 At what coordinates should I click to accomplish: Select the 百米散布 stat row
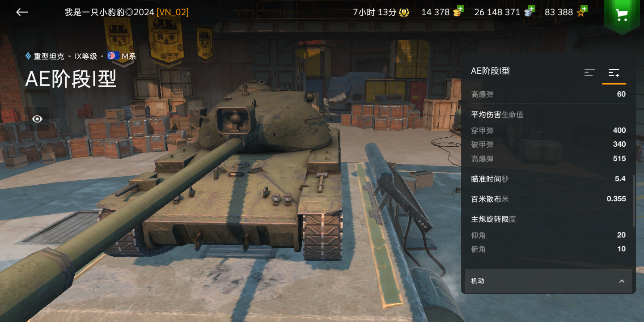[x=548, y=199]
